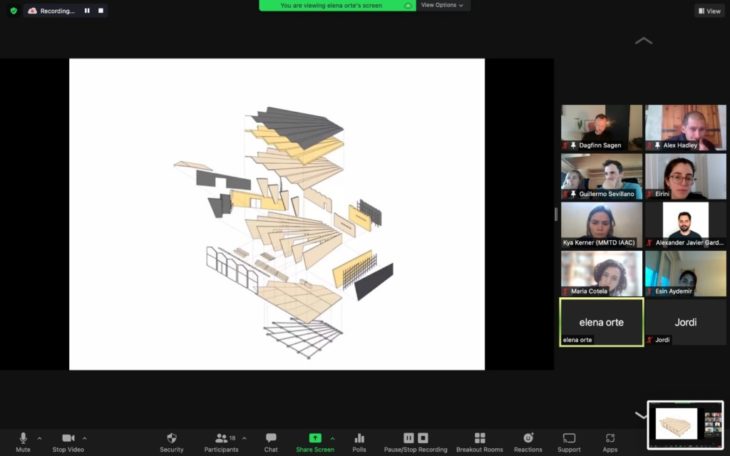Viewport: 730px width, 456px height.
Task: Open the Apps panel
Action: pyautogui.click(x=610, y=440)
